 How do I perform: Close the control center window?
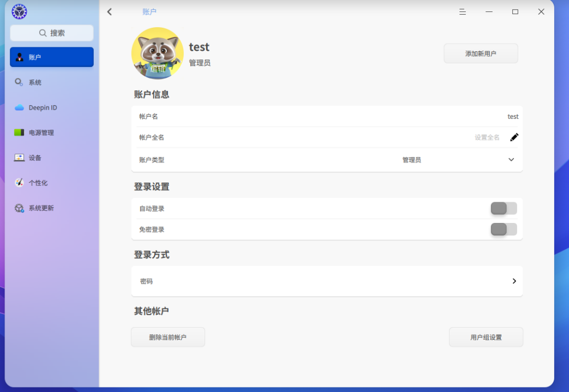click(x=541, y=11)
